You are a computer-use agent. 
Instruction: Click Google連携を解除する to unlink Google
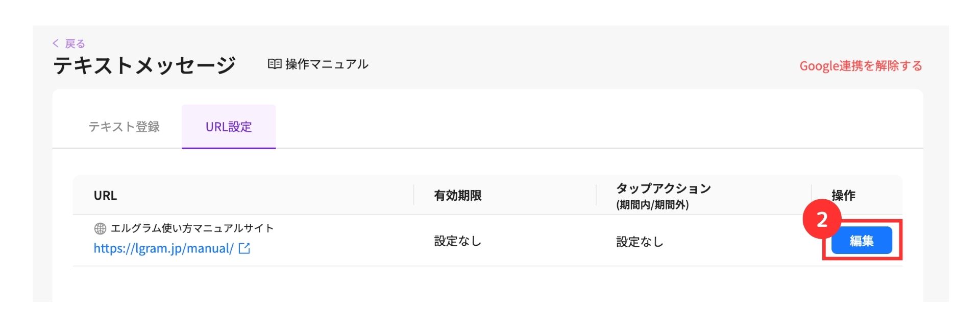tap(861, 66)
